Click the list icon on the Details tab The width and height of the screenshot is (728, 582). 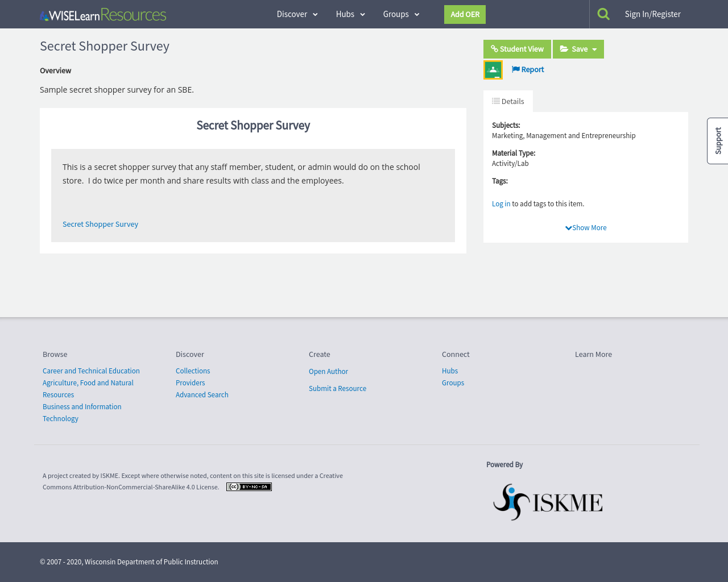pos(496,101)
